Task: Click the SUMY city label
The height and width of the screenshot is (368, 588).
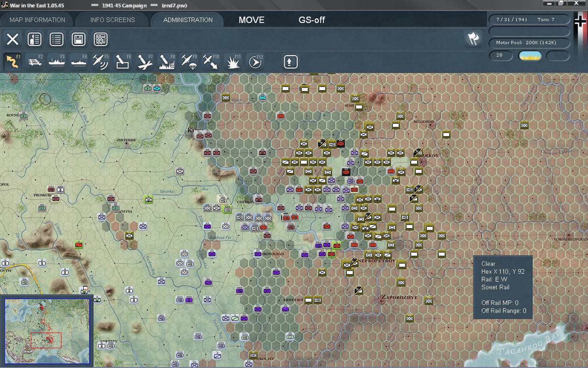Action: (350, 106)
